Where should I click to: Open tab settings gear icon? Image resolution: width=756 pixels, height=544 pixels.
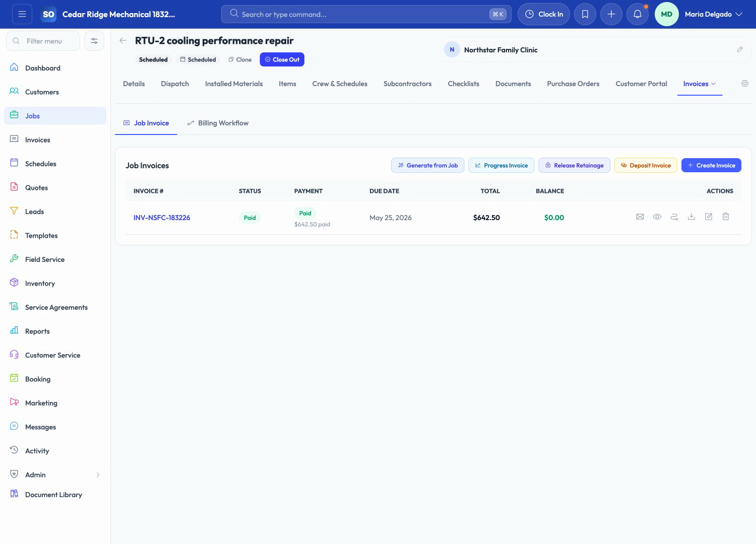pos(745,84)
